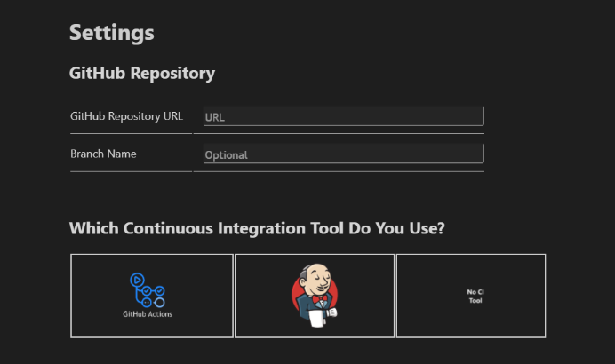Click the Branch Name label
The image size is (615, 364).
(103, 154)
